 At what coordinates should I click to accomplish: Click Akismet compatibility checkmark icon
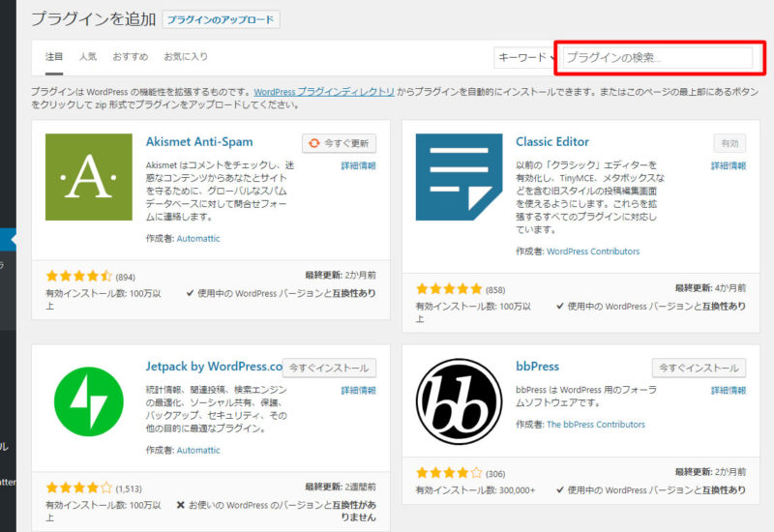190,293
